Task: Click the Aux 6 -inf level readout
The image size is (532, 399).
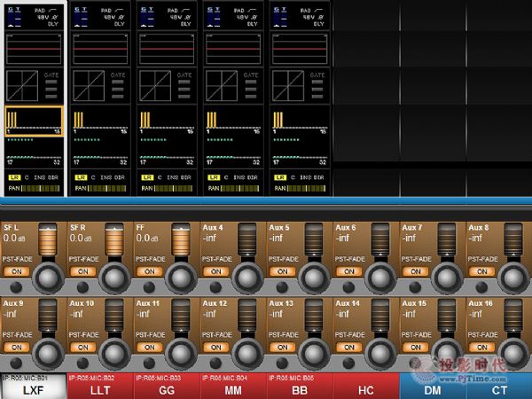Action: point(345,239)
